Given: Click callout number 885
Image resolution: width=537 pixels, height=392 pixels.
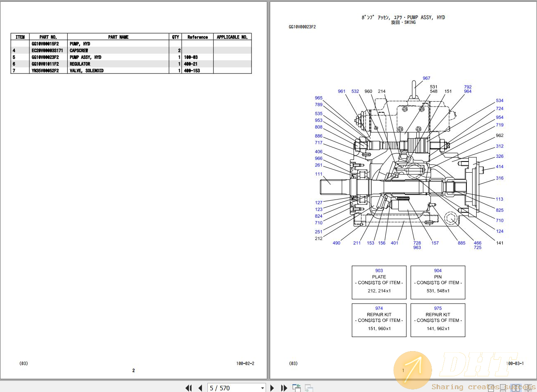Looking at the screenshot, I should tap(461, 243).
